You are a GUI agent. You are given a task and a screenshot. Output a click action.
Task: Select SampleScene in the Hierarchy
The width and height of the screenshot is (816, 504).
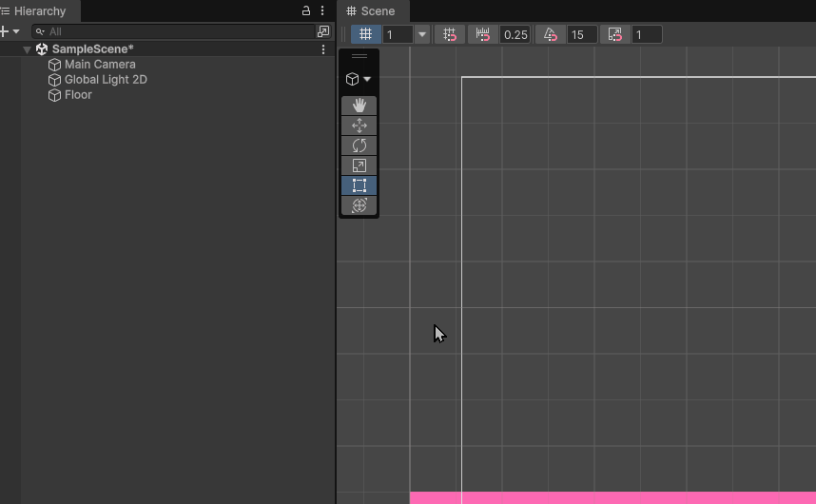pos(92,48)
